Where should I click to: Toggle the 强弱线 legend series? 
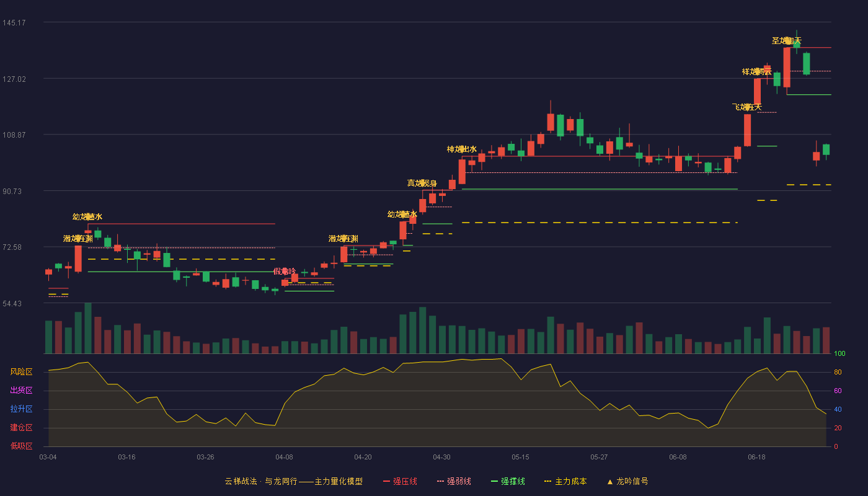pos(454,481)
